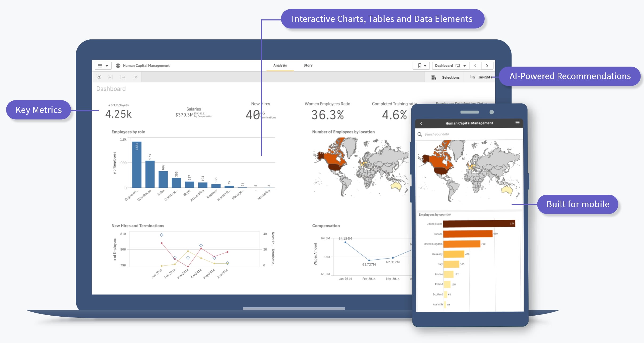
Task: Tap the mobile back arrow
Action: coord(421,123)
